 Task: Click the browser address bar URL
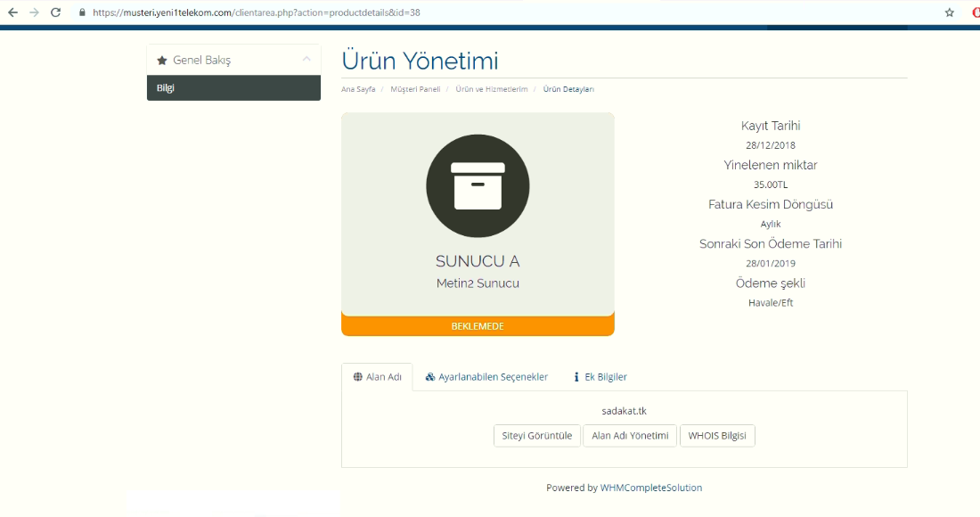pos(257,12)
